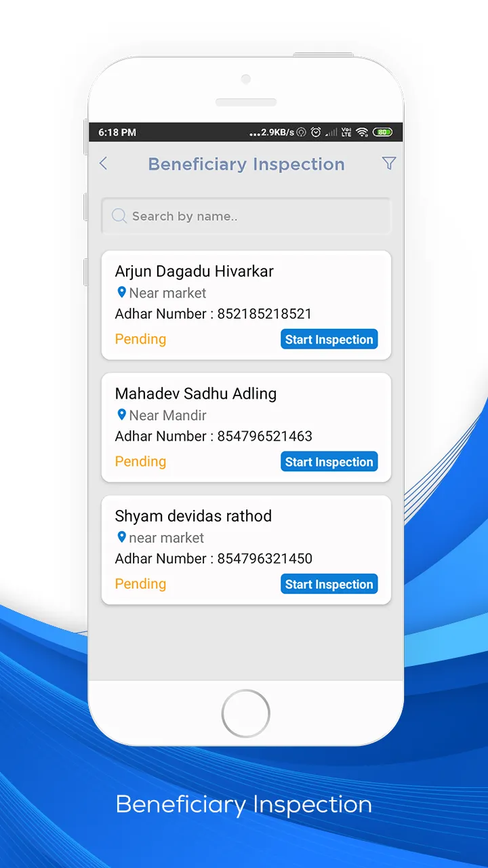Tap the phone home button
Screen dimensions: 488x868
pyautogui.click(x=245, y=713)
